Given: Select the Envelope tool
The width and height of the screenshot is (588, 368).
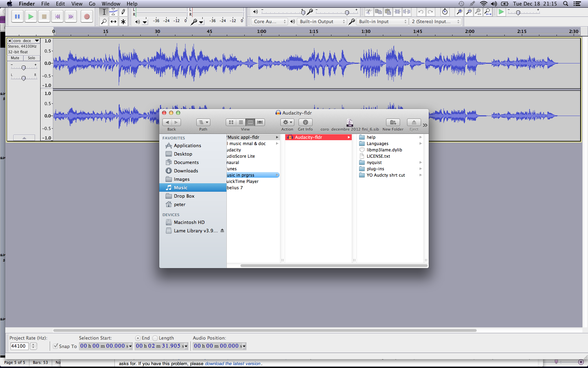Looking at the screenshot, I should click(x=113, y=12).
